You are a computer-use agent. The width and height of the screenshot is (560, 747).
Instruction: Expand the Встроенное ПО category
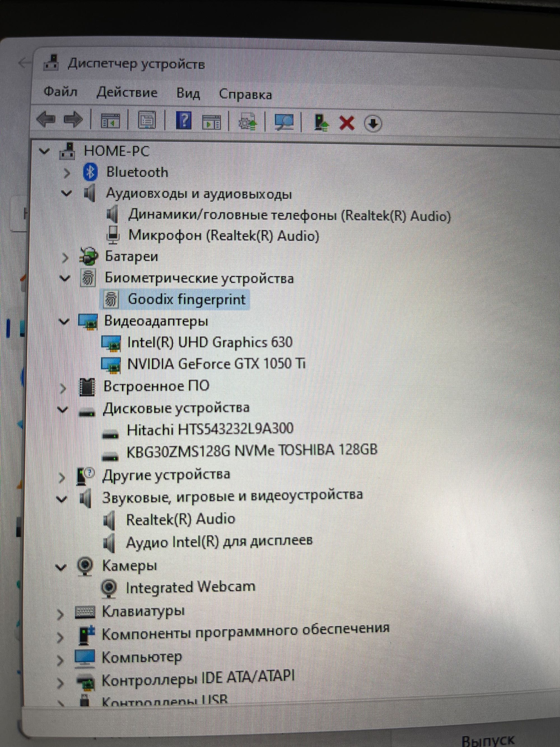coord(63,388)
